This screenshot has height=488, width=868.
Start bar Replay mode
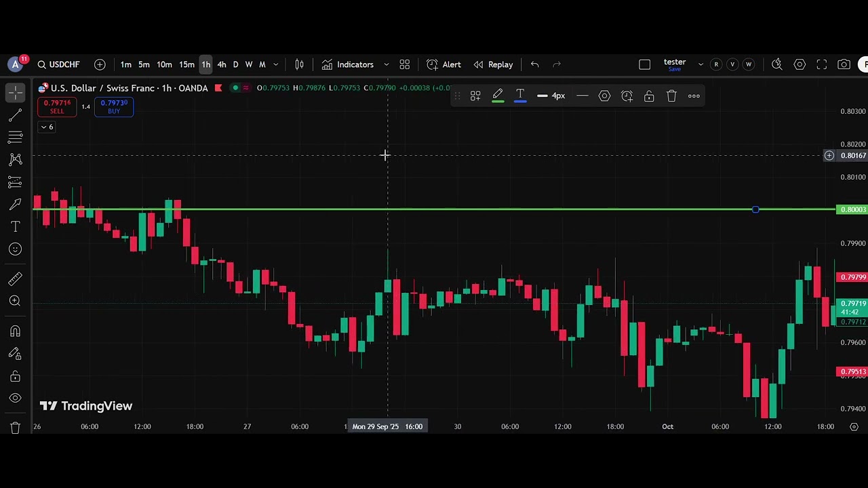coord(493,64)
